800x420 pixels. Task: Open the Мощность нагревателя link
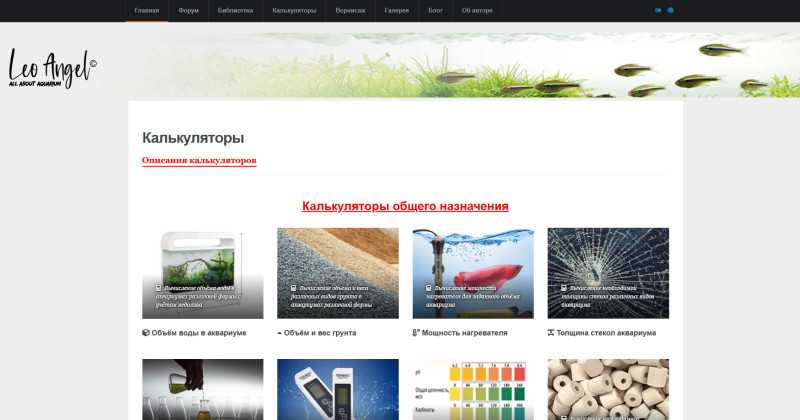[x=464, y=333]
